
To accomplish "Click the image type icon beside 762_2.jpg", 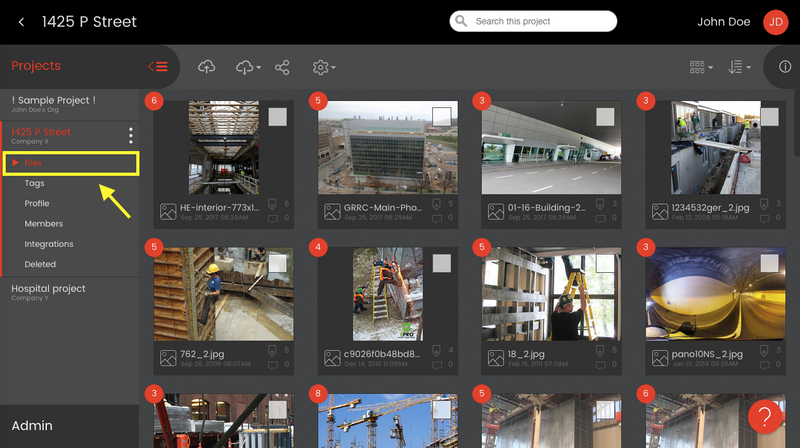I will tap(168, 358).
